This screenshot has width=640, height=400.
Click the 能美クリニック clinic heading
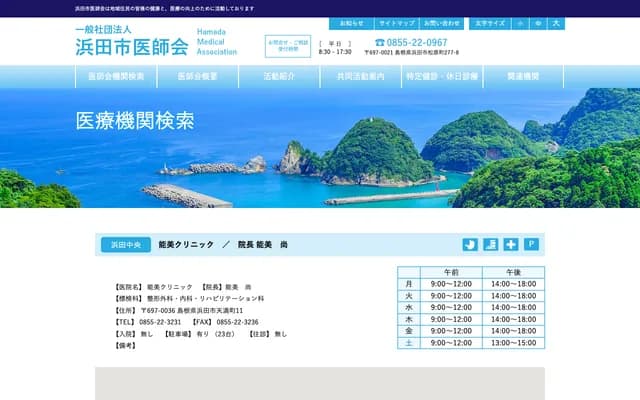pos(185,244)
